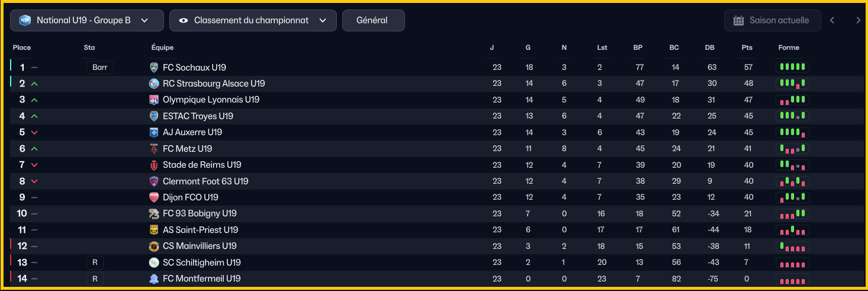Go to the next season with right chevron
The height and width of the screenshot is (291, 868).
[x=859, y=20]
